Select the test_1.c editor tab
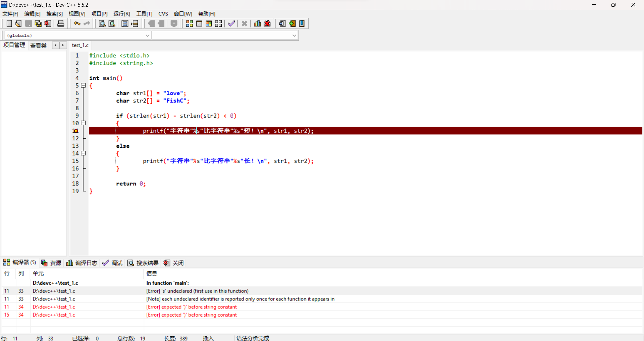The height and width of the screenshot is (341, 644). (x=80, y=45)
